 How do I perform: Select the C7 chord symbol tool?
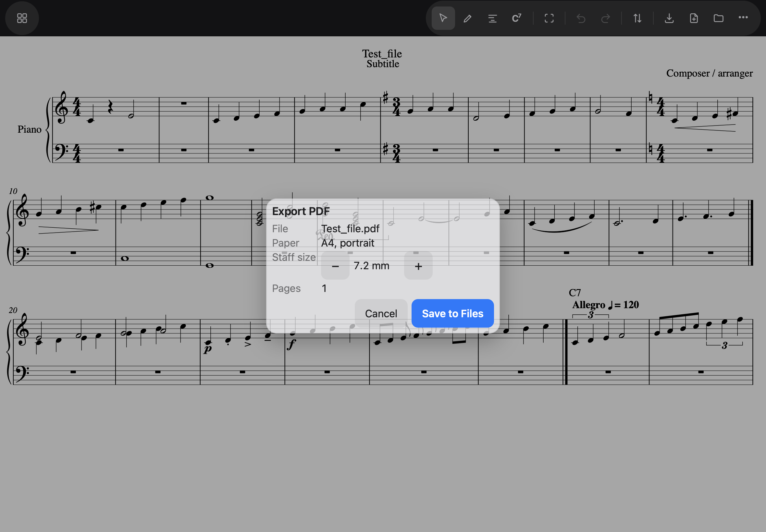[516, 18]
